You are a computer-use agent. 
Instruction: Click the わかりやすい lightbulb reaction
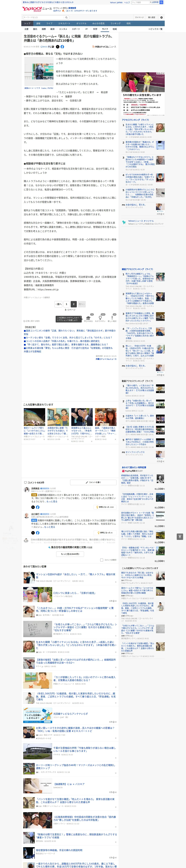(x=100, y=318)
